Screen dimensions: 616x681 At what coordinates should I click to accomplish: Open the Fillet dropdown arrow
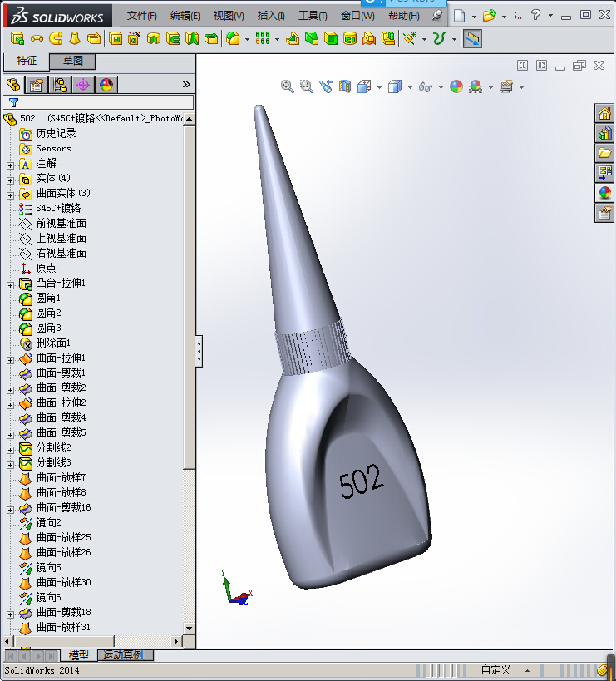[248, 39]
